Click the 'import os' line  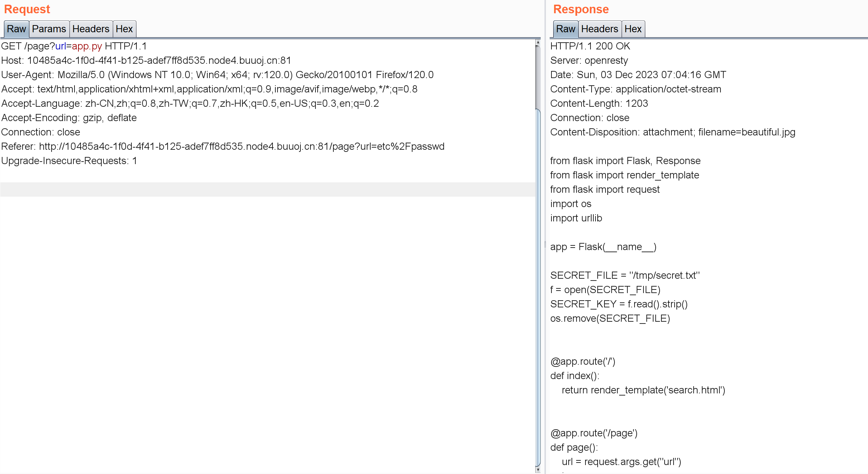coord(571,204)
